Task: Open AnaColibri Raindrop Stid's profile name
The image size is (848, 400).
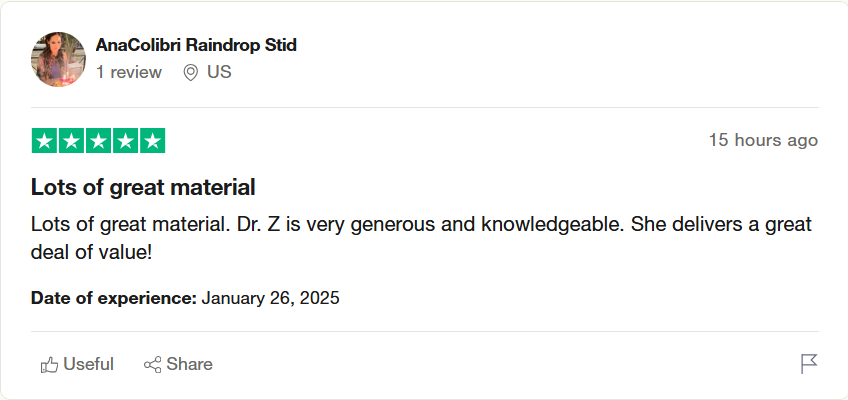Action: 196,45
